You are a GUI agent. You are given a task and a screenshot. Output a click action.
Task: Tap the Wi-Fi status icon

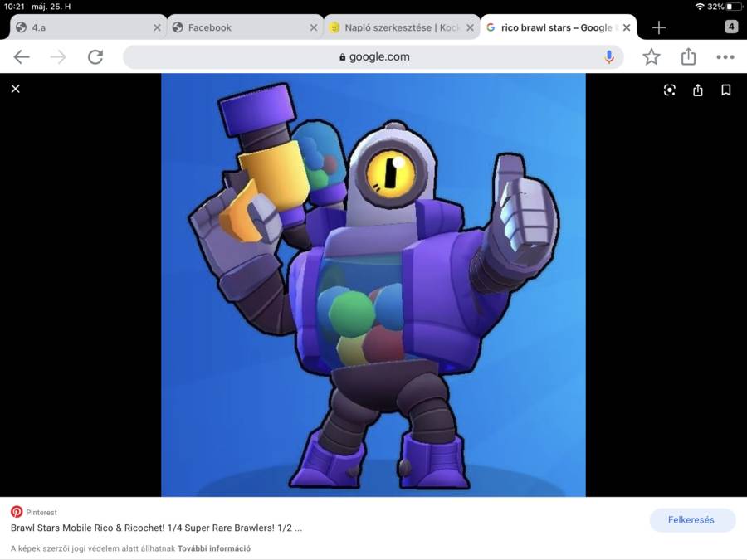tap(700, 7)
